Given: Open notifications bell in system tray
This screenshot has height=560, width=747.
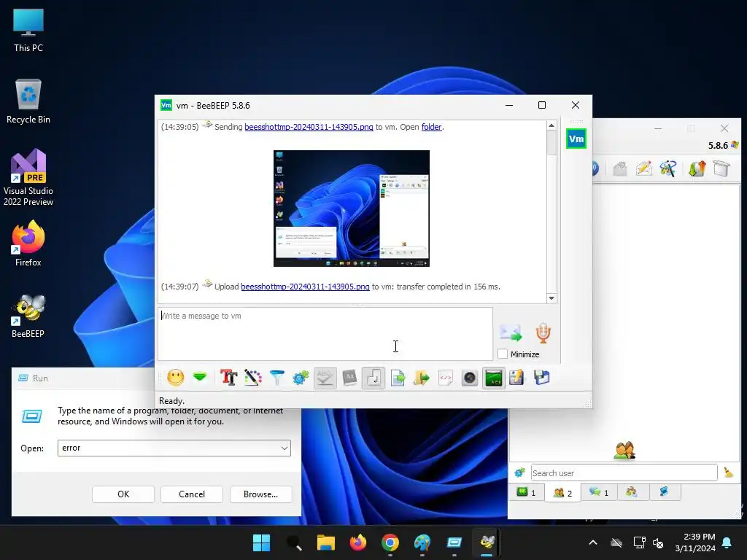Looking at the screenshot, I should click(727, 542).
